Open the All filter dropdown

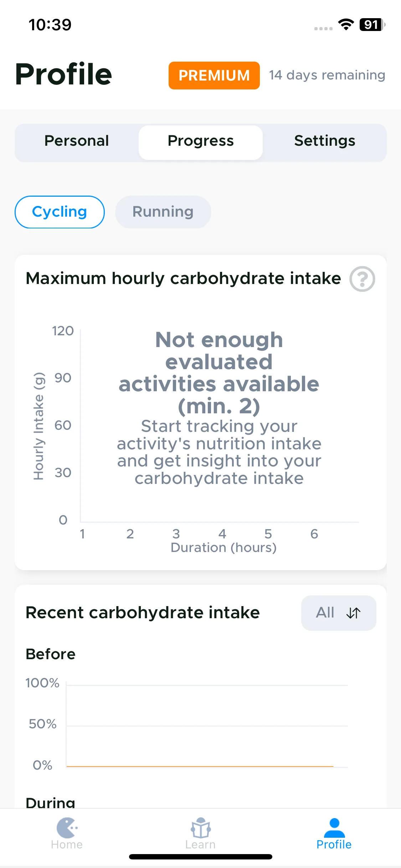(x=339, y=613)
